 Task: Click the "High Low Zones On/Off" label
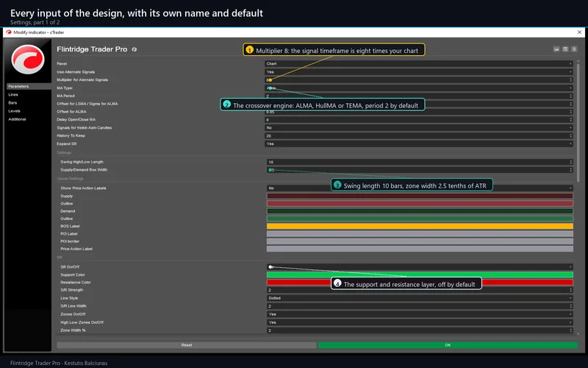82,322
